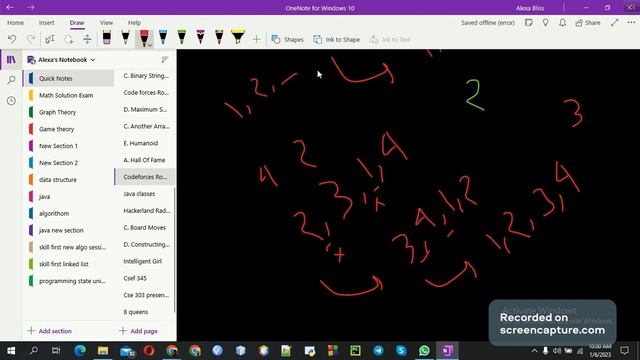Viewport: 640px width, 360px height.
Task: Select the data structure section
Action: [x=68, y=180]
